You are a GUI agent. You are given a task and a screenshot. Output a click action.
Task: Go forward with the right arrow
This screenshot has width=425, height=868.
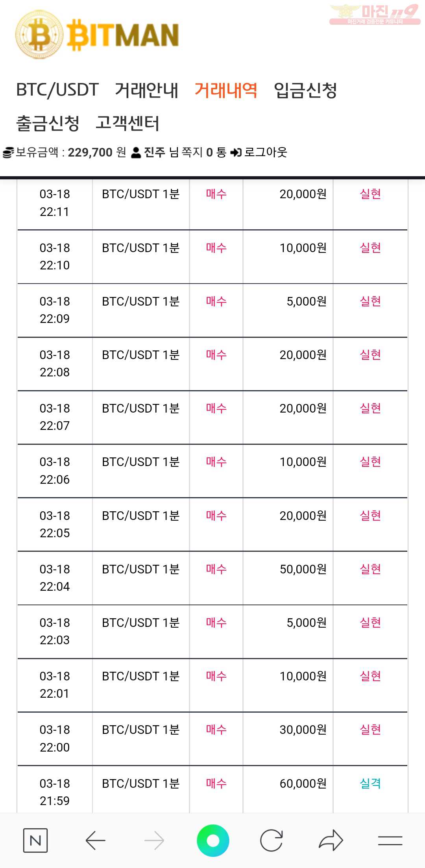[154, 840]
